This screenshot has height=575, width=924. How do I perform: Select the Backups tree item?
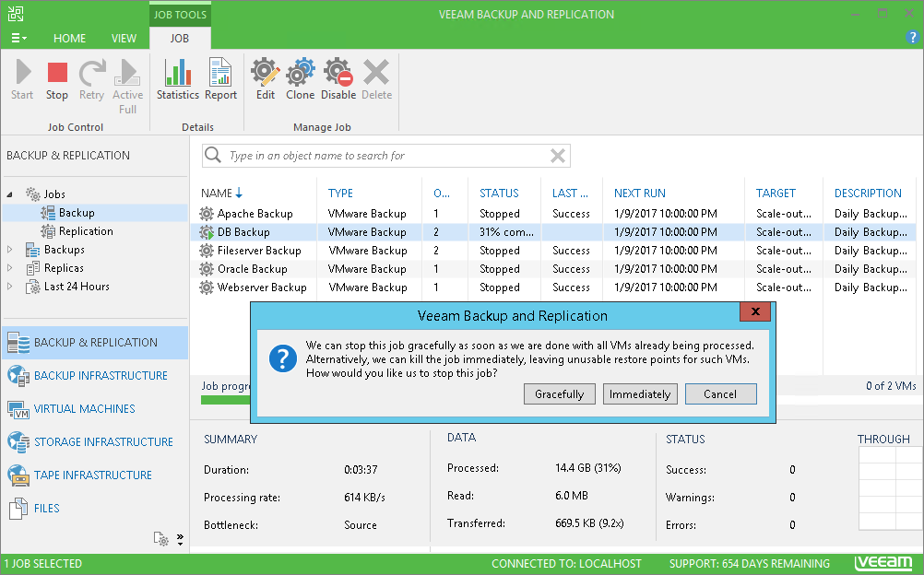pyautogui.click(x=65, y=250)
